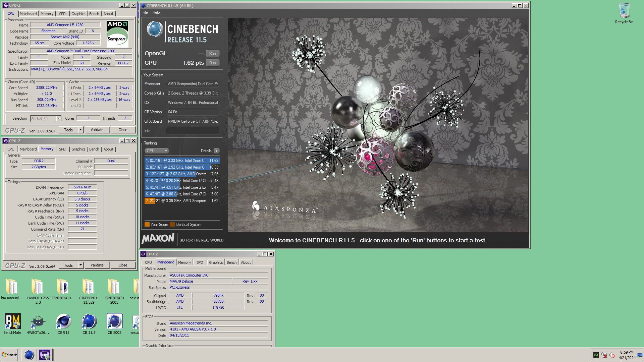Select the HWBOT X265 2.3 folder
644x362 pixels.
pos(38,291)
